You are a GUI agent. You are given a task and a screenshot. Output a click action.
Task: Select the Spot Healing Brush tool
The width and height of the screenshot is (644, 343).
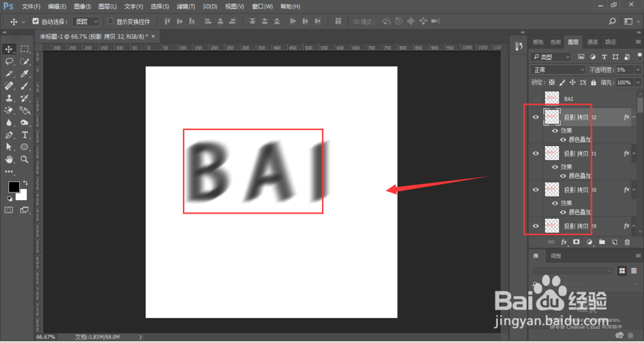click(x=8, y=86)
